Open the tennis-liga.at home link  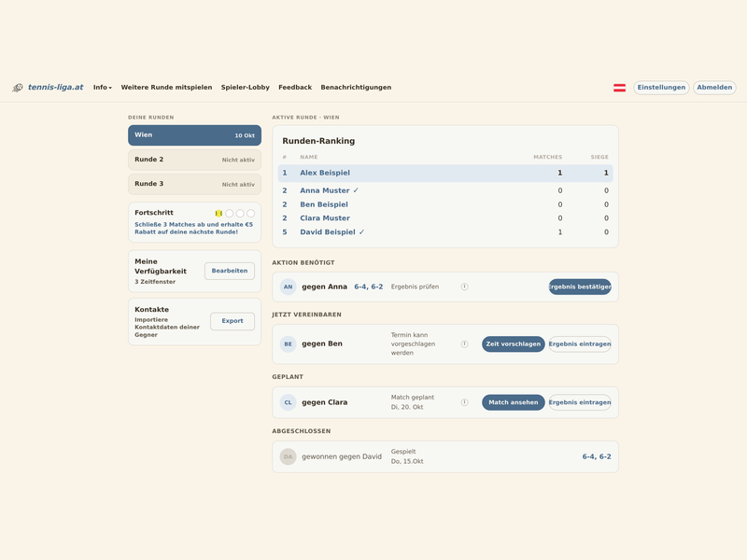click(55, 87)
